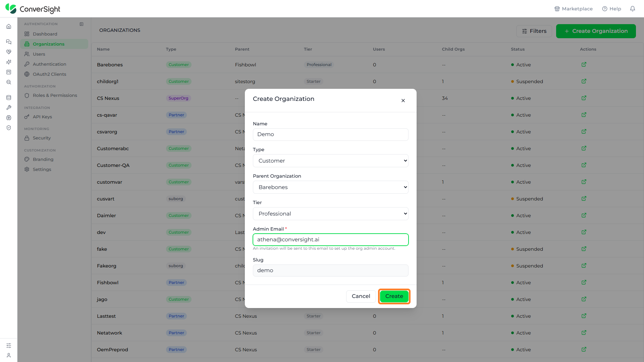
Task: Open Roles & Permissions section
Action: click(x=54, y=95)
